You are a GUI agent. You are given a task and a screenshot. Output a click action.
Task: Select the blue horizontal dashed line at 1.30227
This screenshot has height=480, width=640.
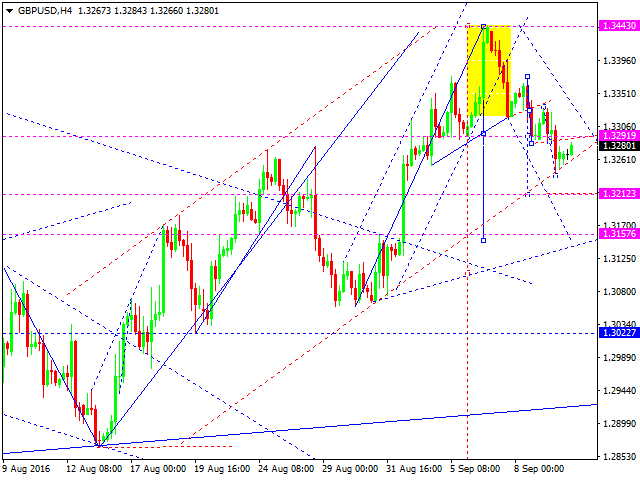[x=298, y=333]
